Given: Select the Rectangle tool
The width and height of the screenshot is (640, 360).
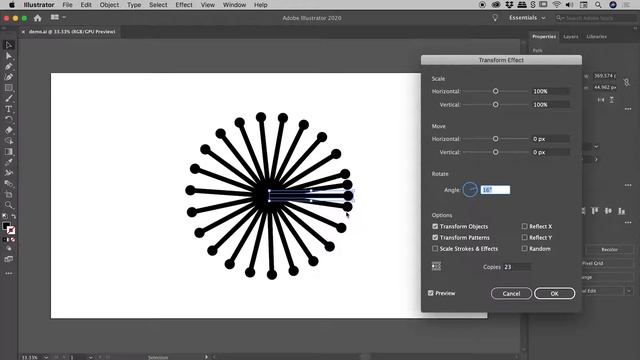Looking at the screenshot, I should (9, 88).
